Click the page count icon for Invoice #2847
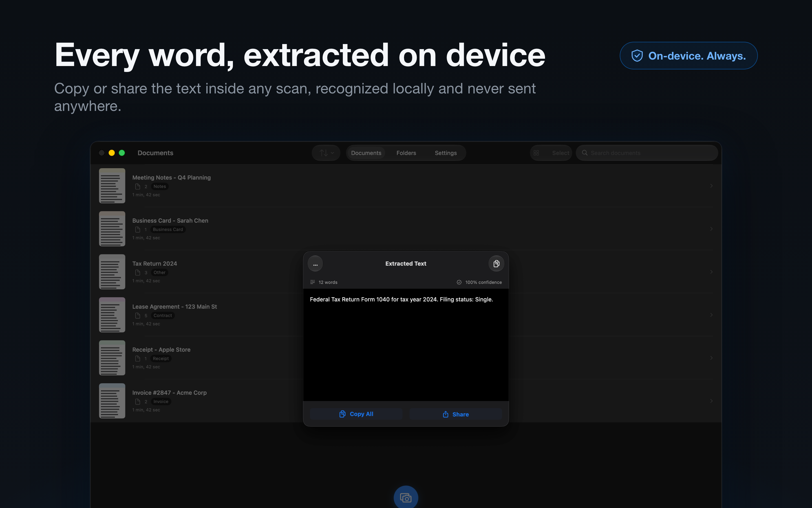 [x=138, y=402]
